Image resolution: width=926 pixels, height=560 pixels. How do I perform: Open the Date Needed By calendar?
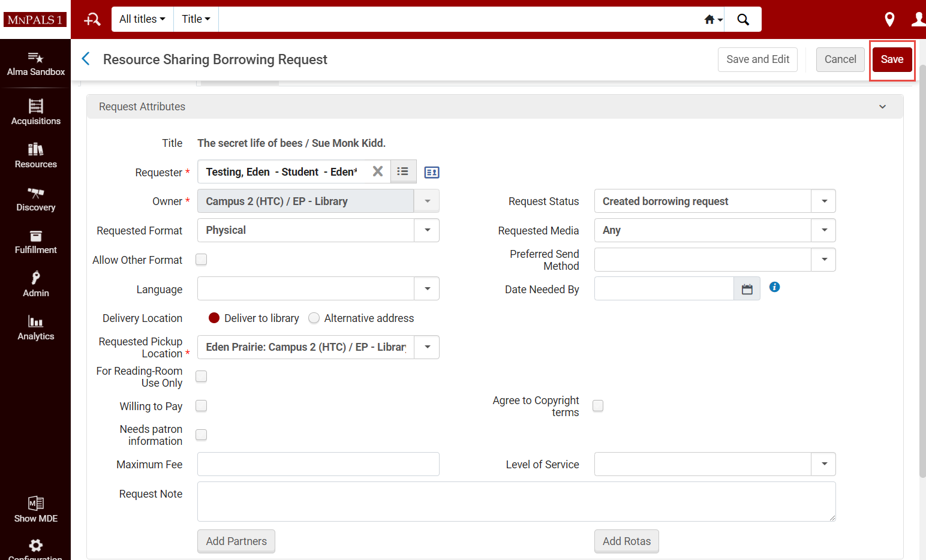coord(747,289)
